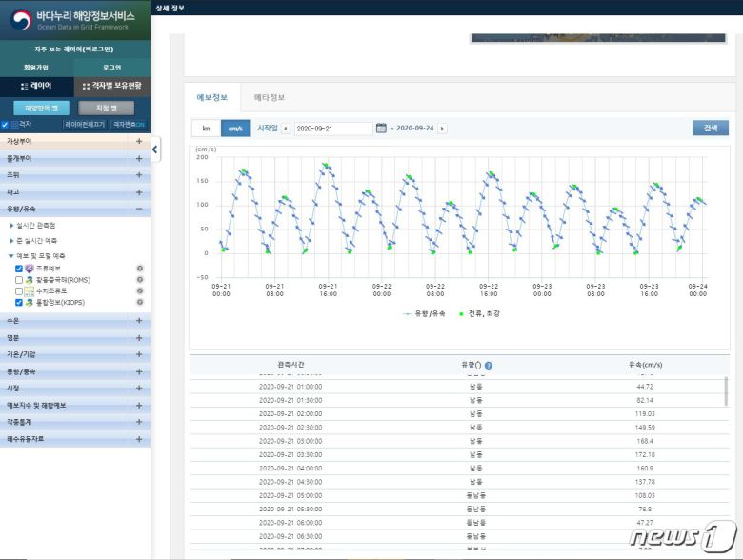Collapse the 유향/유속 section

click(x=139, y=209)
